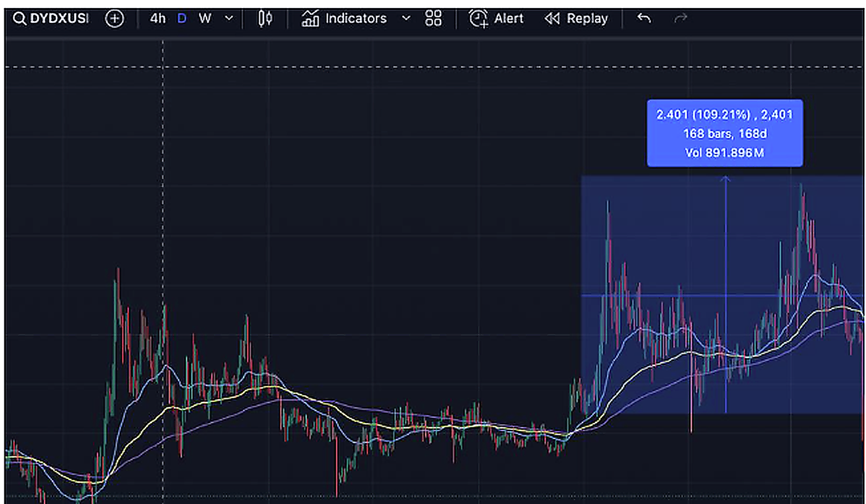Select the D daily timeframe
Image resolution: width=866 pixels, height=504 pixels.
tap(182, 19)
